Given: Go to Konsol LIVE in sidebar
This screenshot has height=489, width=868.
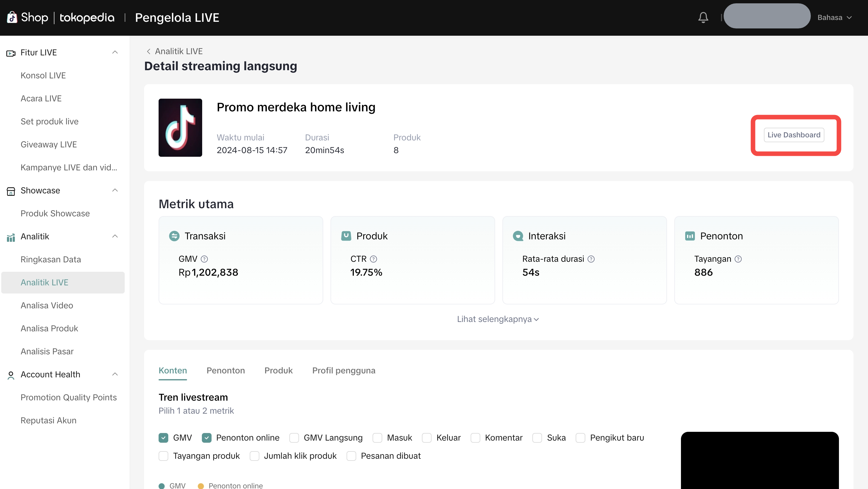Looking at the screenshot, I should (43, 75).
